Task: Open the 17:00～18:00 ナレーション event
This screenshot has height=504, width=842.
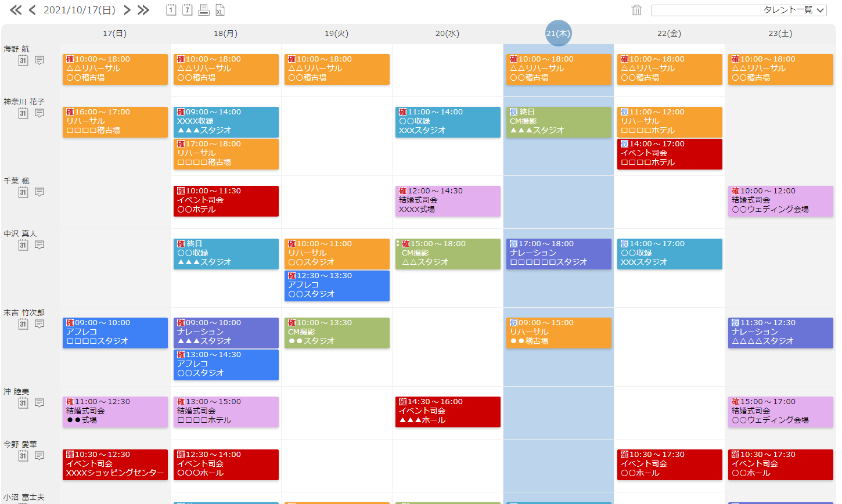Action: point(559,254)
